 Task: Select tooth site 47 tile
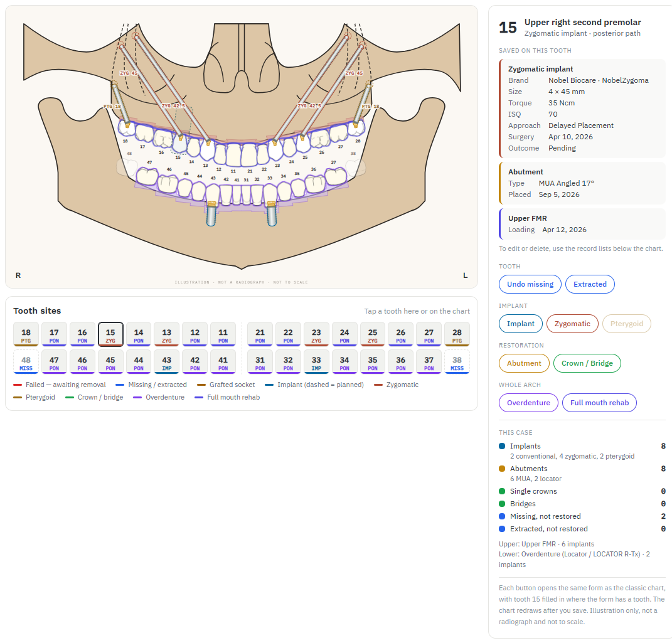pos(54,362)
